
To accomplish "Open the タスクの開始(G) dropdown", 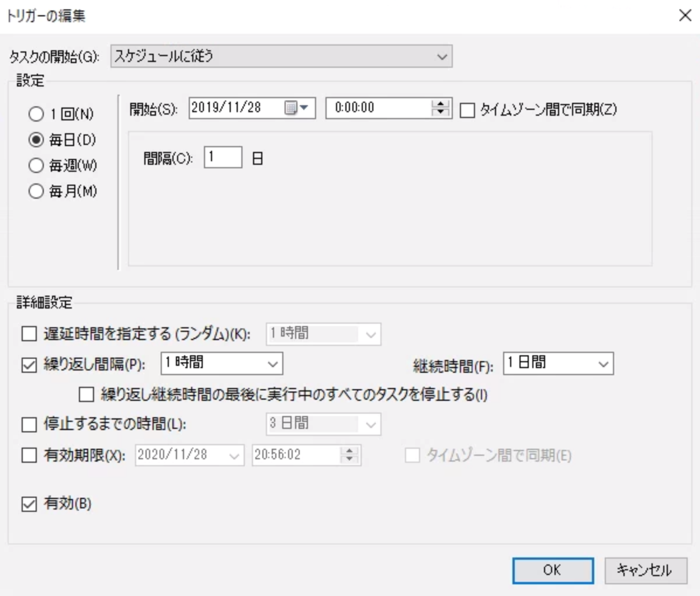I will [x=442, y=57].
